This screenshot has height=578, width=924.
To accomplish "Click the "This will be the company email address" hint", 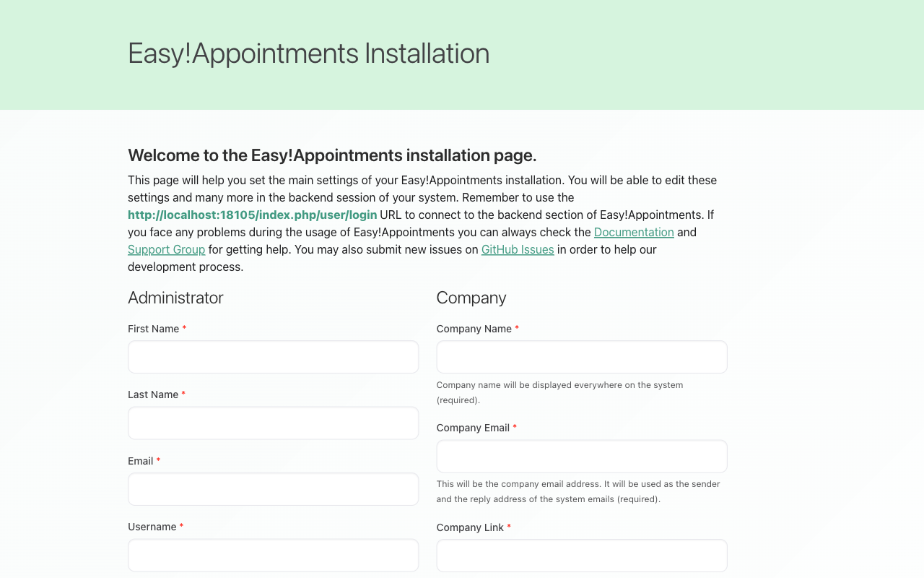I will coord(578,491).
